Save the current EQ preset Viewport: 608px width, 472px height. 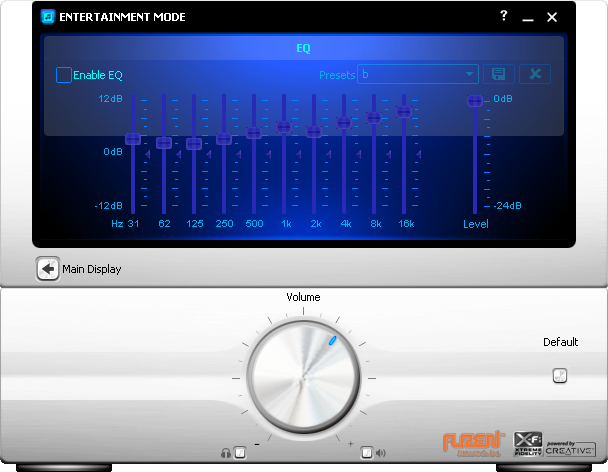point(497,75)
